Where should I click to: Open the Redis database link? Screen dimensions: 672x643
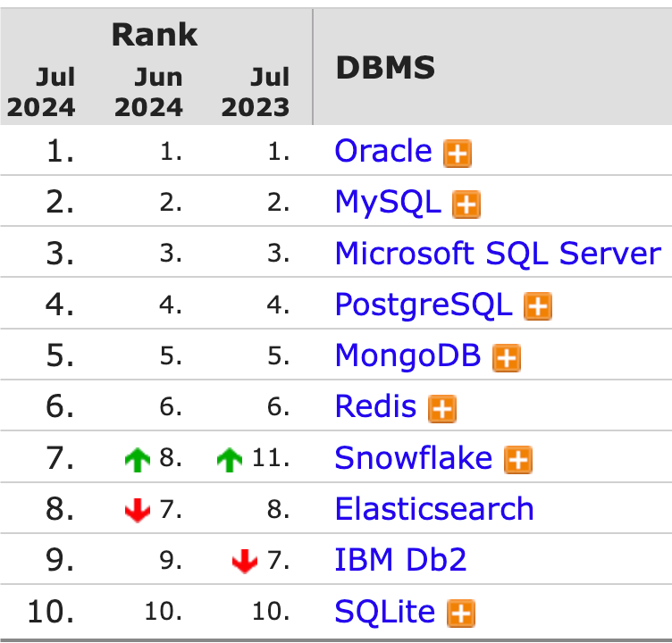(375, 406)
